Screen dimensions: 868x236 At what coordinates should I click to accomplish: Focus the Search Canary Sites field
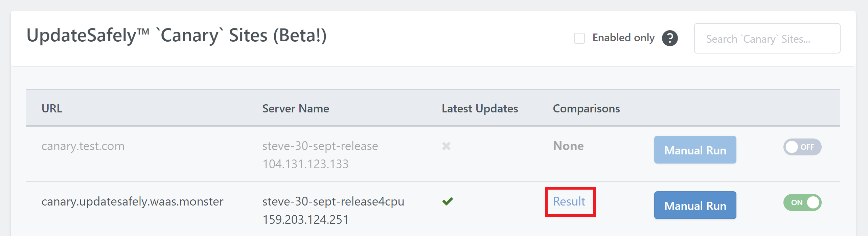click(767, 38)
